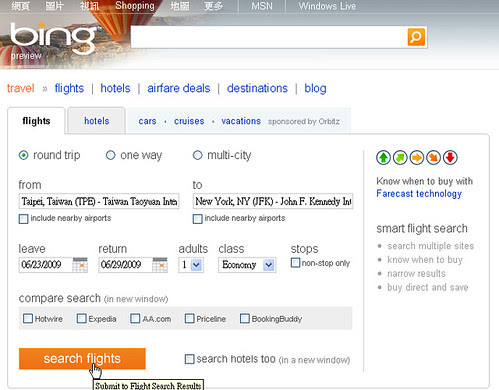Open Windows Live in the top menu
499x390 pixels.
[x=327, y=6]
